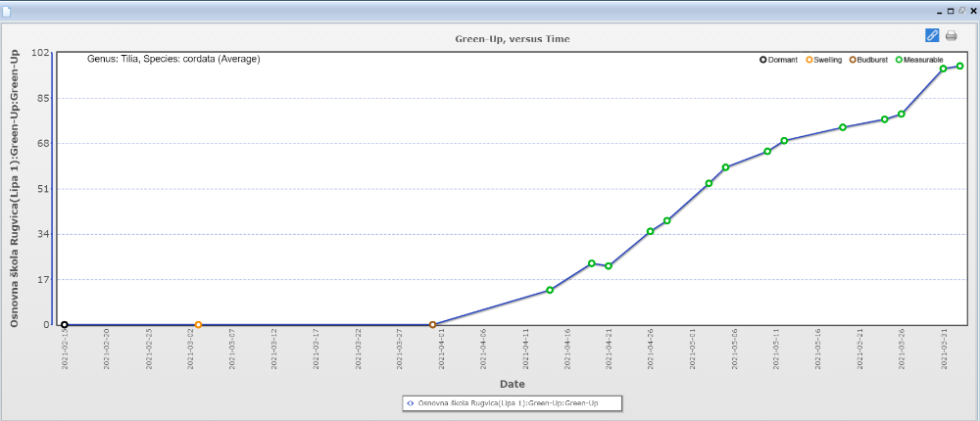Click the first green measurable data point

click(x=550, y=290)
